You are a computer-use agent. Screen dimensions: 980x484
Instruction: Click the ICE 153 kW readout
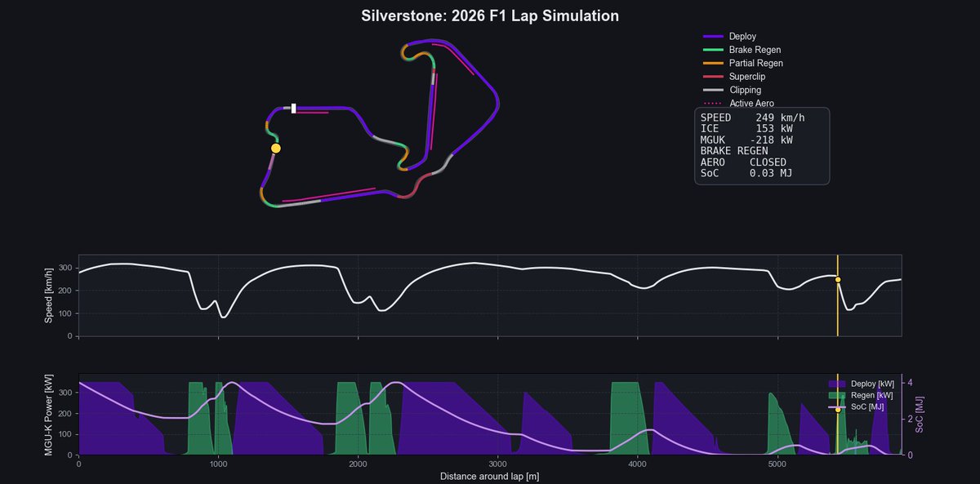[x=746, y=129]
